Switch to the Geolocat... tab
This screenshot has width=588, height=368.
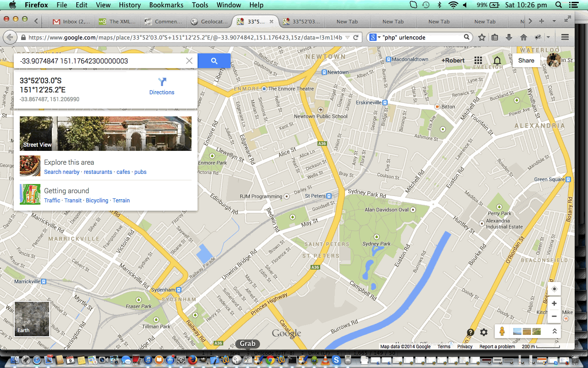pyautogui.click(x=210, y=22)
